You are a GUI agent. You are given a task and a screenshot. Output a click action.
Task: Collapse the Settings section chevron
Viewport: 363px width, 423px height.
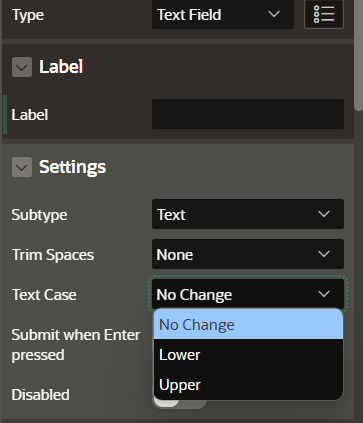coord(22,167)
